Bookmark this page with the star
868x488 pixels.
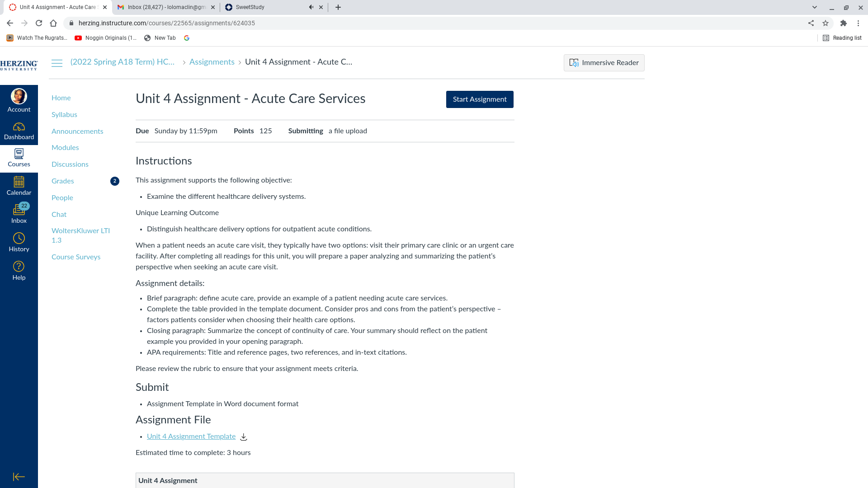[826, 23]
